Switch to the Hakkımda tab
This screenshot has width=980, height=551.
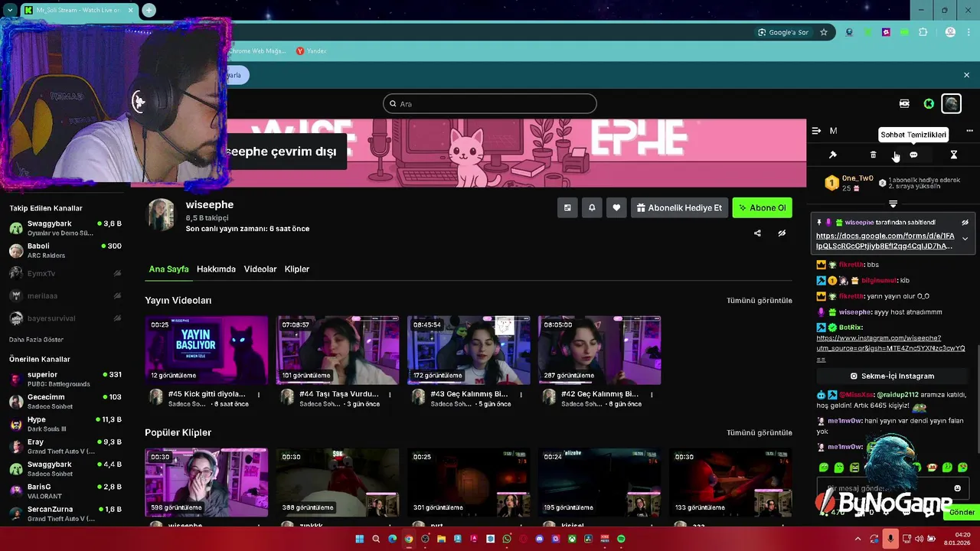tap(216, 269)
